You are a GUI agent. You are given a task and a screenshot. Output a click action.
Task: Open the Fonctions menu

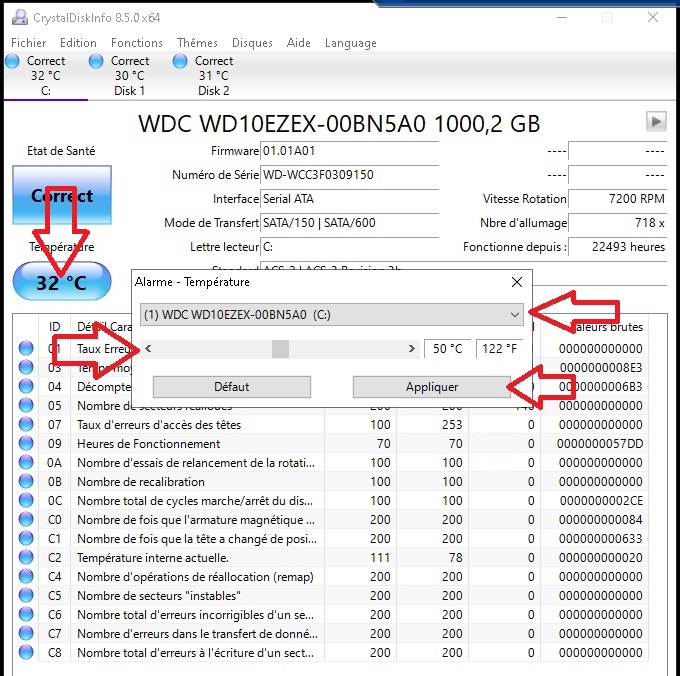click(137, 43)
